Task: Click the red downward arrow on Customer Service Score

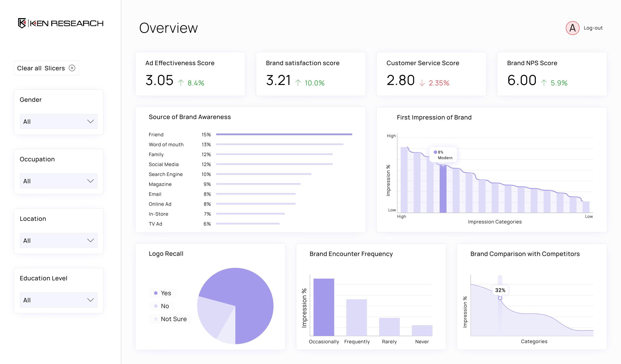Action: [422, 83]
